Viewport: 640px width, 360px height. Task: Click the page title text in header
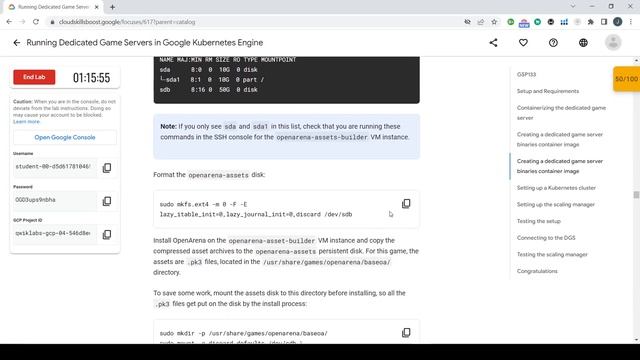click(144, 42)
